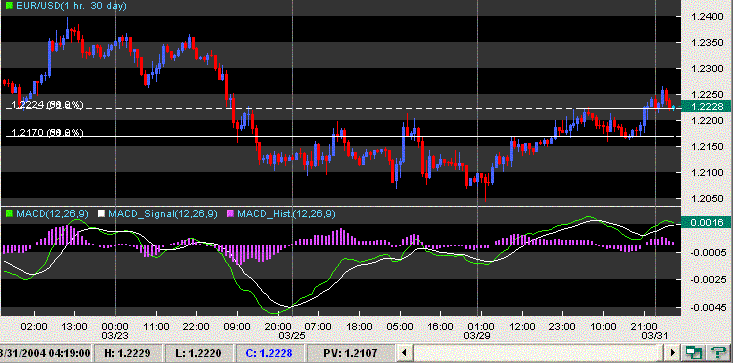Click the white MACD_Signal legend square
The width and height of the screenshot is (733, 363).
click(101, 214)
